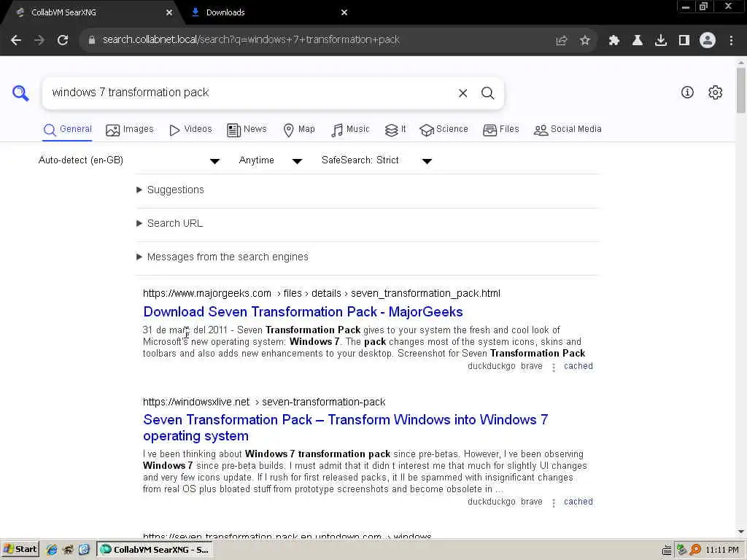Open browser downloads toolbar icon

(661, 41)
